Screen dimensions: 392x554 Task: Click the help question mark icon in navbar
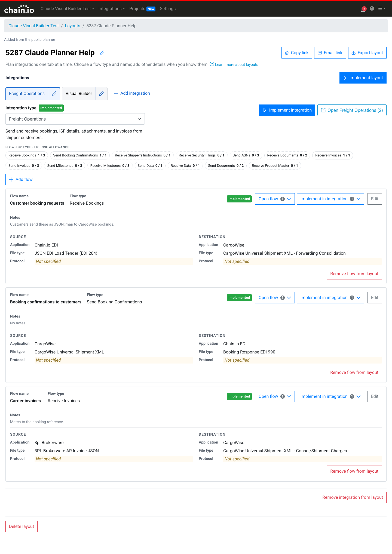click(x=372, y=9)
